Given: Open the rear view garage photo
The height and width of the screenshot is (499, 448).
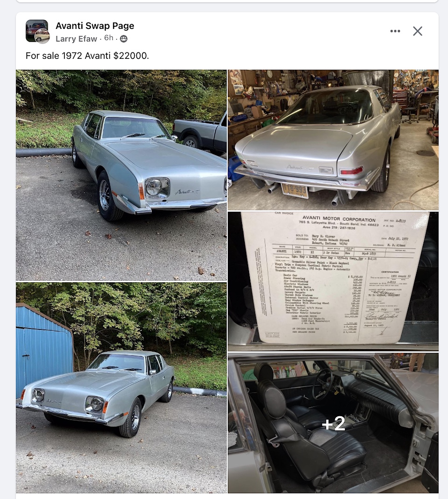Looking at the screenshot, I should click(333, 140).
